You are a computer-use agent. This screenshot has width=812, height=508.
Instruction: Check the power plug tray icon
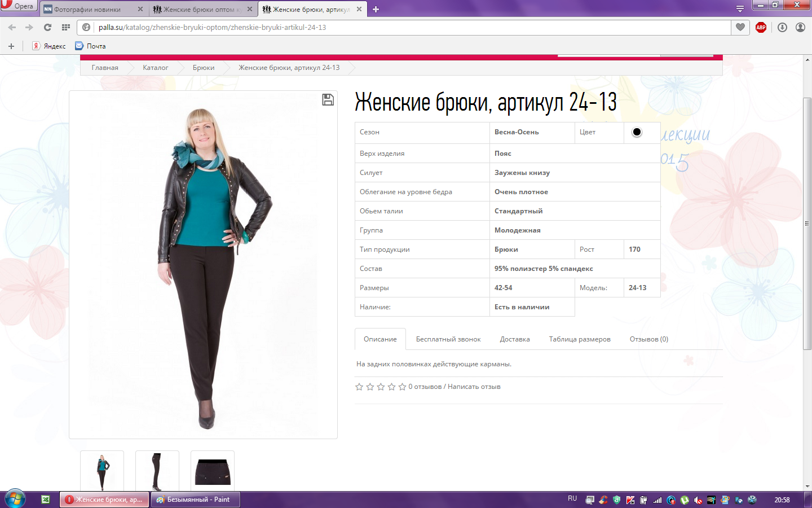(644, 500)
